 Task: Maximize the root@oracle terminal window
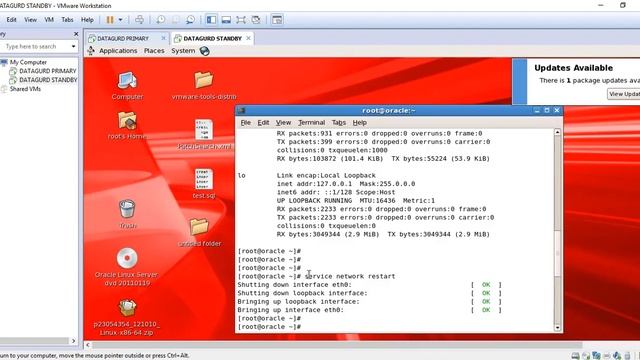pyautogui.click(x=547, y=110)
